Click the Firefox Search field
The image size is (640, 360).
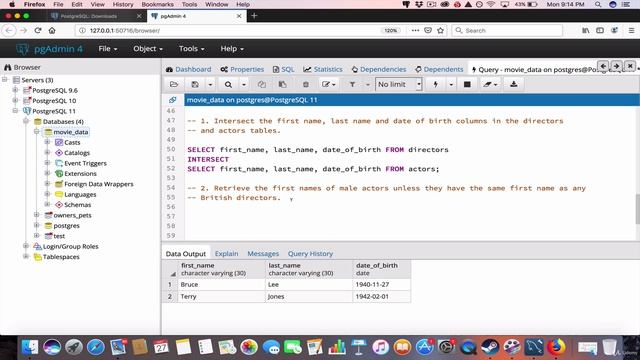(x=507, y=30)
